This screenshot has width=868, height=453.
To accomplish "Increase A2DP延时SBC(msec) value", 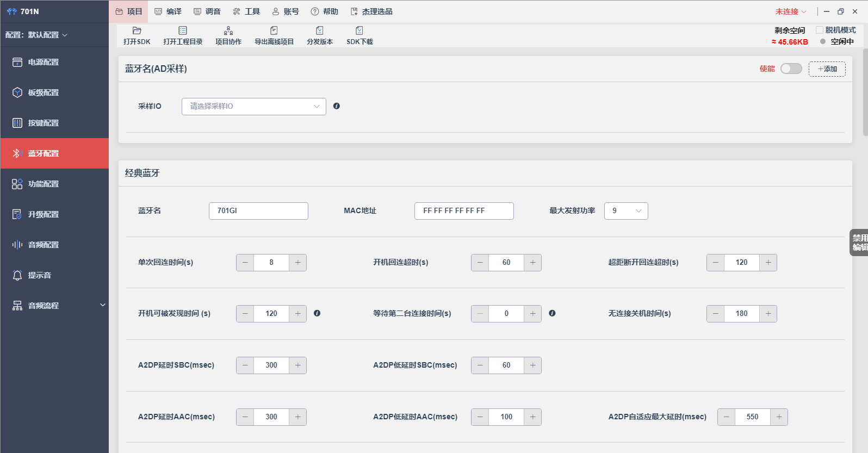I will point(298,365).
